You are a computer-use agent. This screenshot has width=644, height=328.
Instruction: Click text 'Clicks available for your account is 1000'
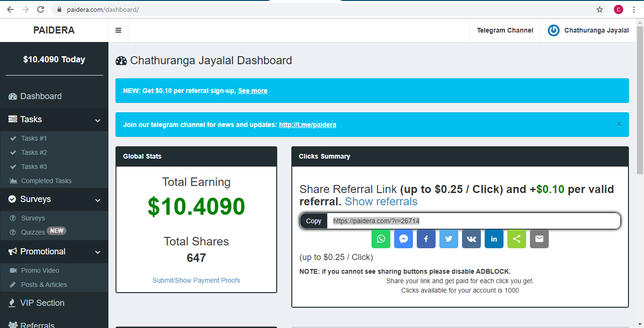coord(460,290)
